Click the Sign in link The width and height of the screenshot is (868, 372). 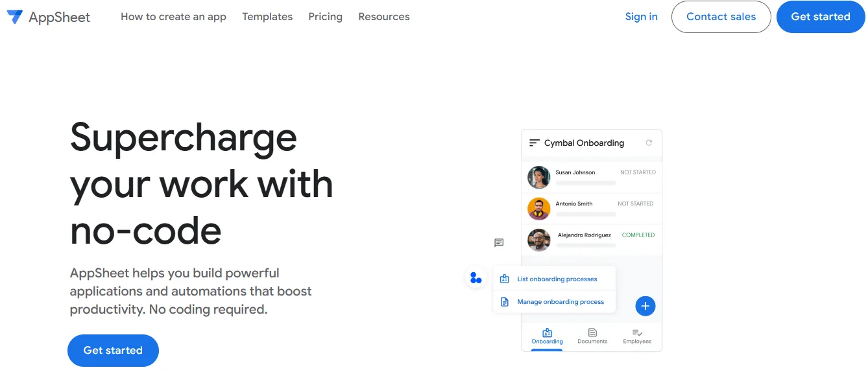point(642,17)
